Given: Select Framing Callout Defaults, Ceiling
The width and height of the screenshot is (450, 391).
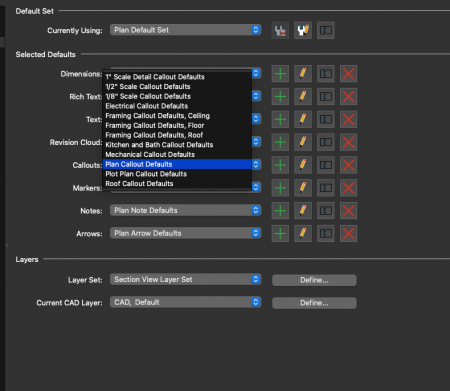Looking at the screenshot, I should click(x=177, y=116).
